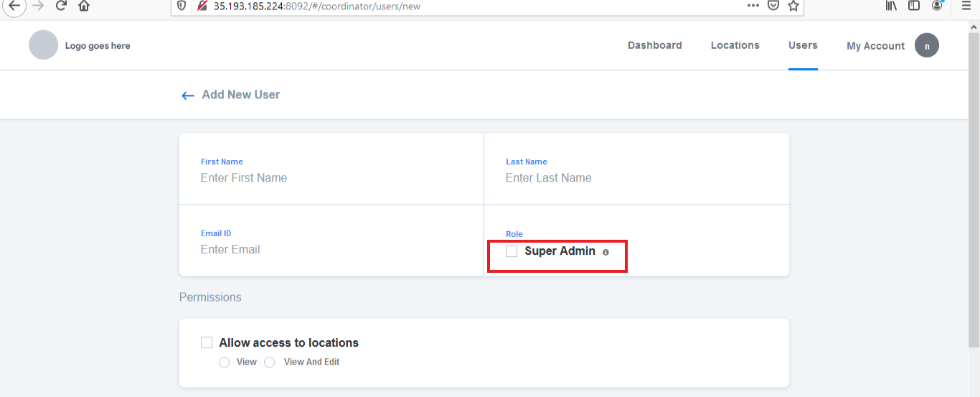Click the insecure connection lock icon
This screenshot has width=980, height=397.
point(202,6)
